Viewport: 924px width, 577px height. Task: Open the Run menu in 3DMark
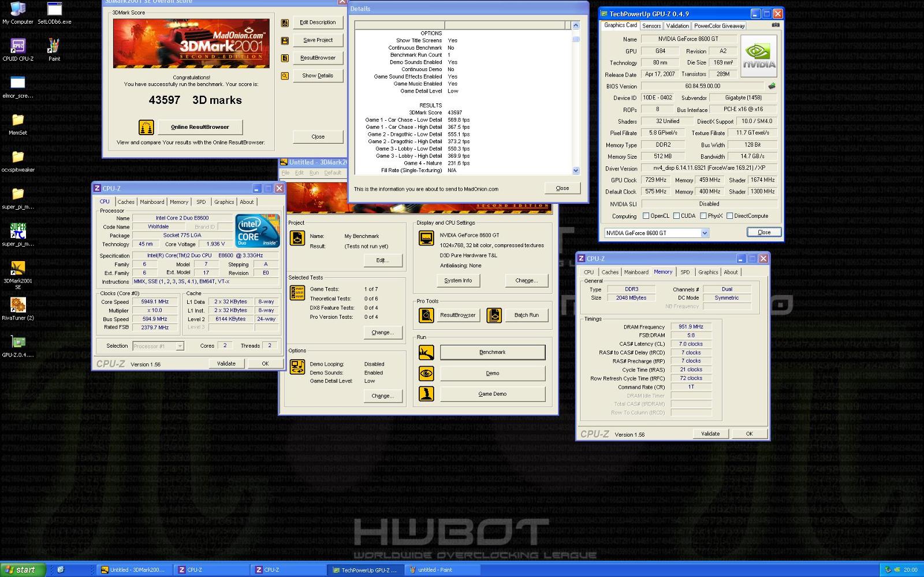pos(314,173)
